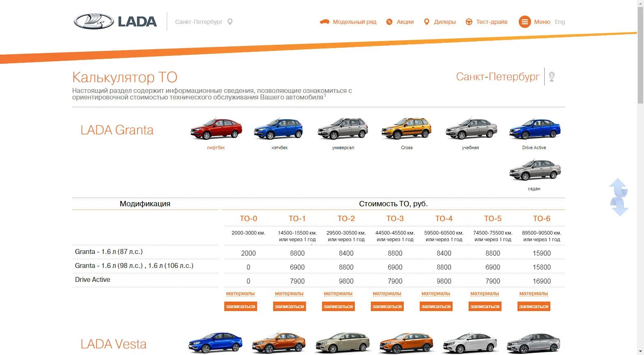The height and width of the screenshot is (355, 644).
Task: Select the white Vesta car thumbnail
Action: [470, 343]
